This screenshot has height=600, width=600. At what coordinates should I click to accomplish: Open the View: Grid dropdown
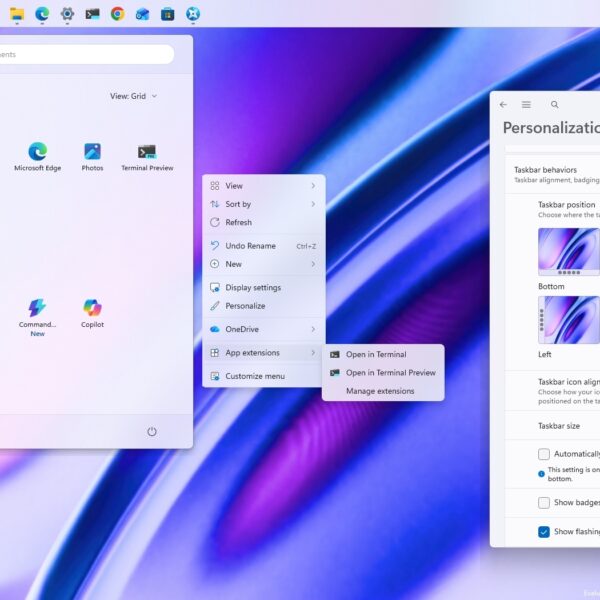coord(134,96)
